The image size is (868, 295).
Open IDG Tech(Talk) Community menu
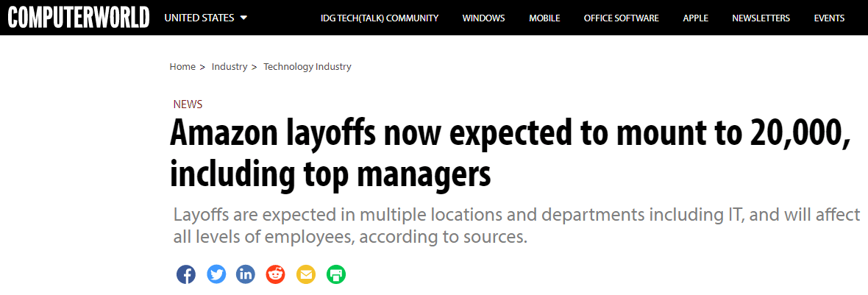380,18
